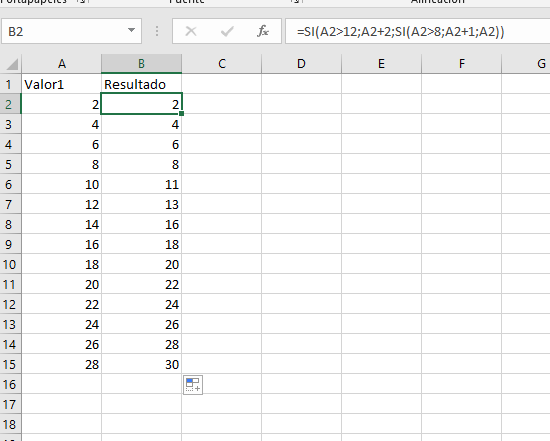The image size is (550, 441).
Task: Click the Cancel X icon in formula bar
Action: pos(191,32)
